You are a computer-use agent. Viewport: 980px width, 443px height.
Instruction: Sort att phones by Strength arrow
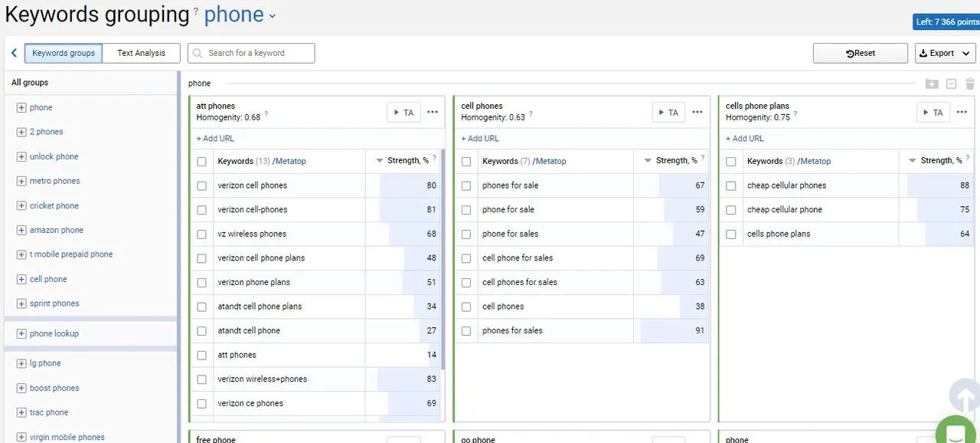tap(380, 161)
